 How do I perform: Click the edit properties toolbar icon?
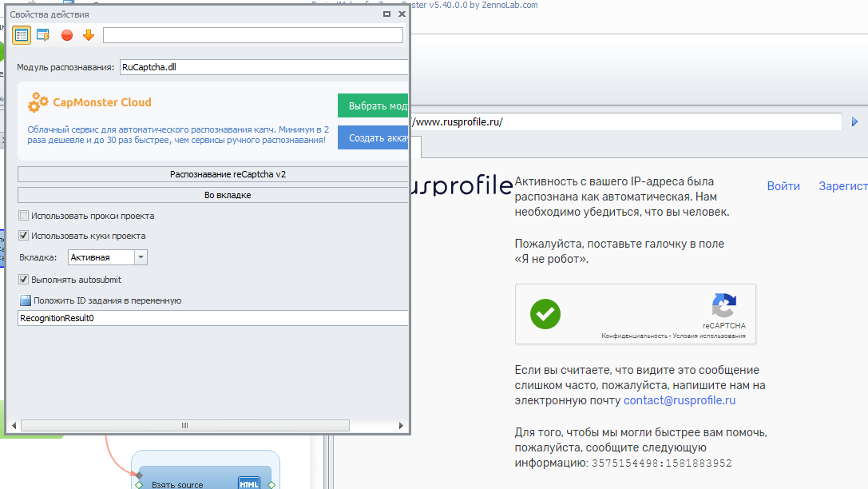pos(42,35)
